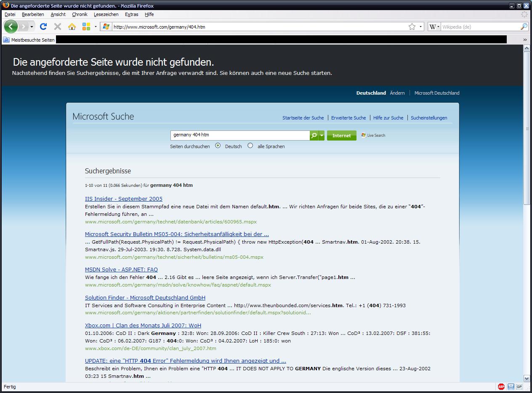532x393 pixels.
Task: Open the Wikipedia search engine selector
Action: 434,27
